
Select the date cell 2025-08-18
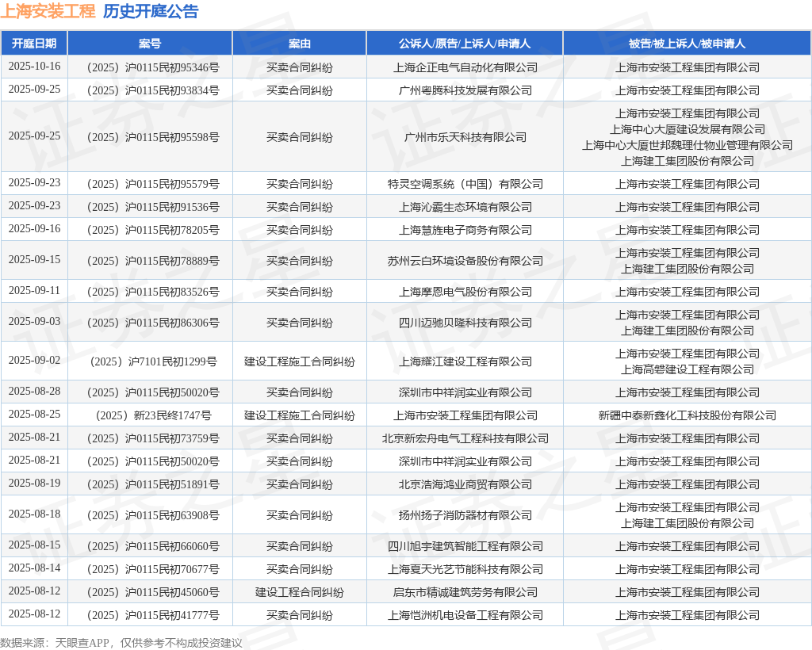[34, 514]
